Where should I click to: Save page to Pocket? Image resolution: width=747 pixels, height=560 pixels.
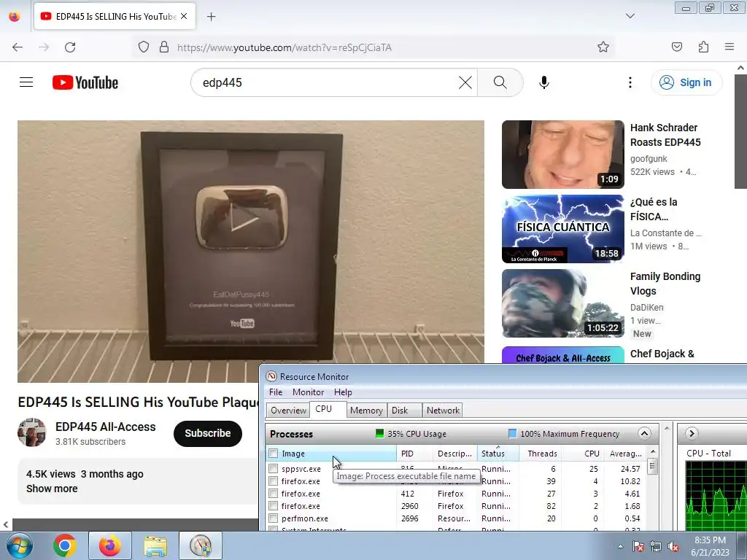(676, 47)
